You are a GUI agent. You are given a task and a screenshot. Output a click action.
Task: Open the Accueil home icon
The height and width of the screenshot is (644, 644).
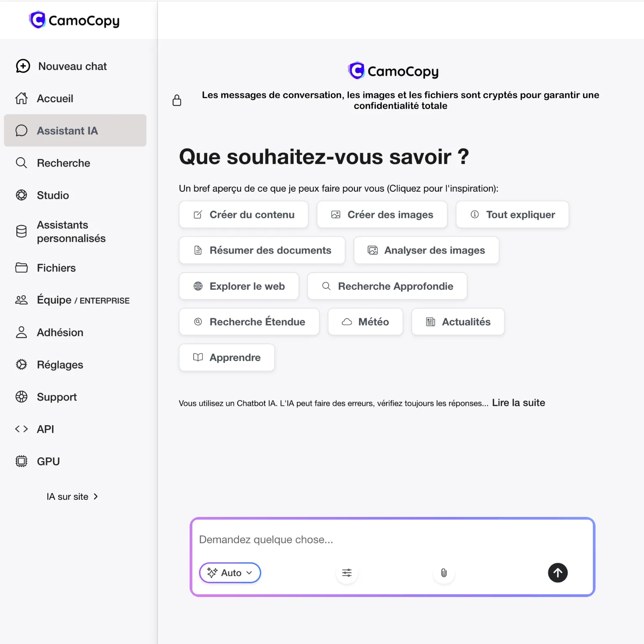coord(21,98)
